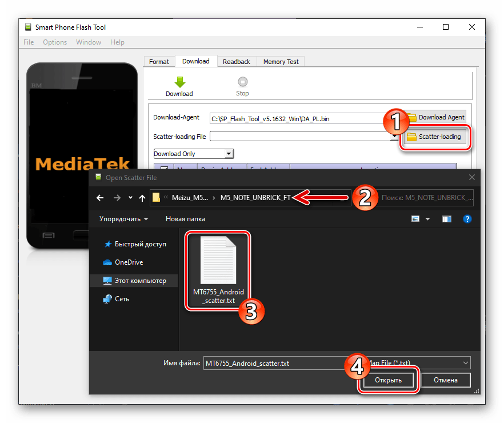Switch to the Download tab
504x423 pixels.
(196, 61)
